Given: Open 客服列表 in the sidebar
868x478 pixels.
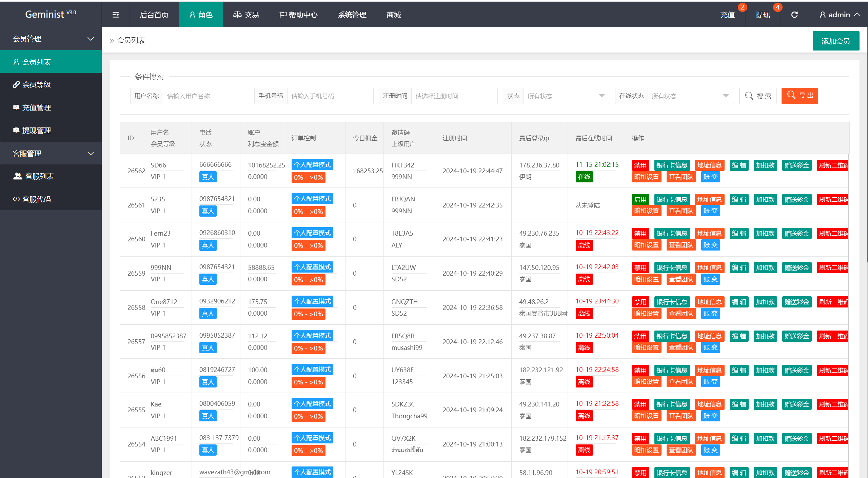Looking at the screenshot, I should [x=39, y=176].
